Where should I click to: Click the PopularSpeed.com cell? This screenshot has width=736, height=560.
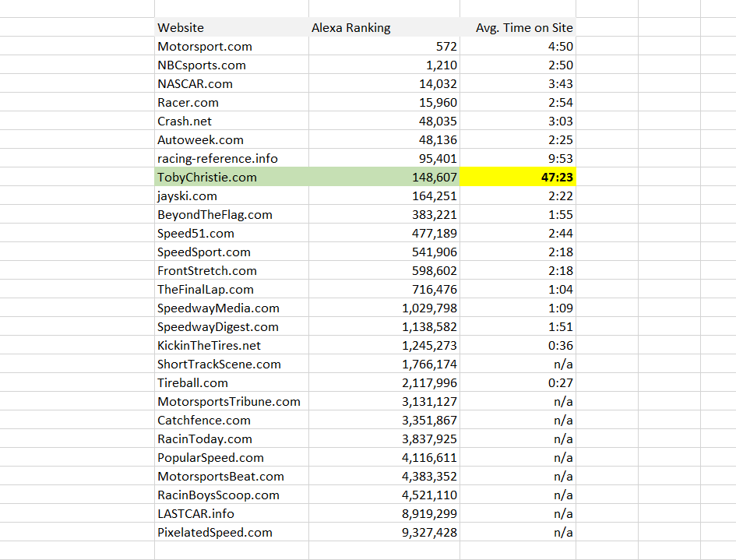(231, 458)
